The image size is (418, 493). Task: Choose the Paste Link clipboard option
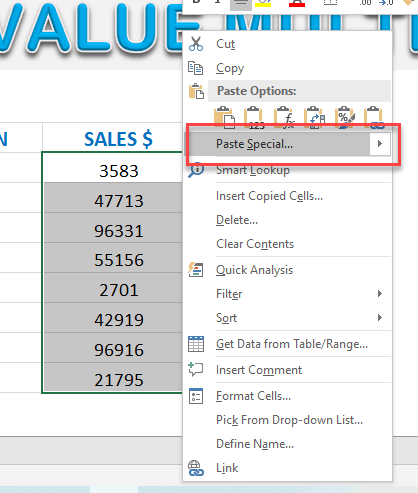(374, 117)
